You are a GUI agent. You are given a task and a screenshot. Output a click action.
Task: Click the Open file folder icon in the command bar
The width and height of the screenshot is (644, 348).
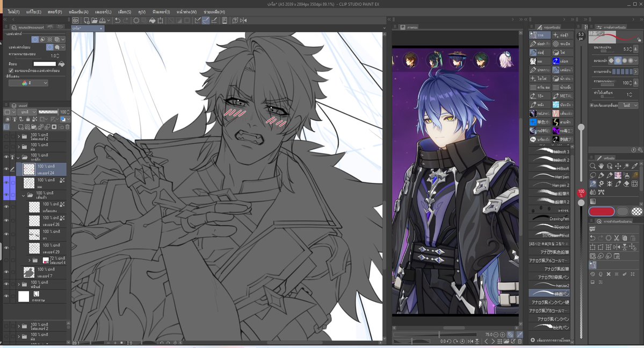coord(95,20)
